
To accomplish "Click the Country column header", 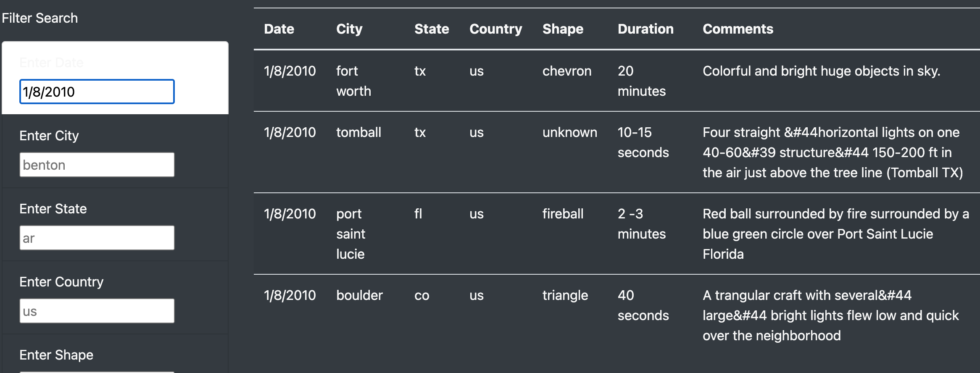I will click(x=496, y=29).
